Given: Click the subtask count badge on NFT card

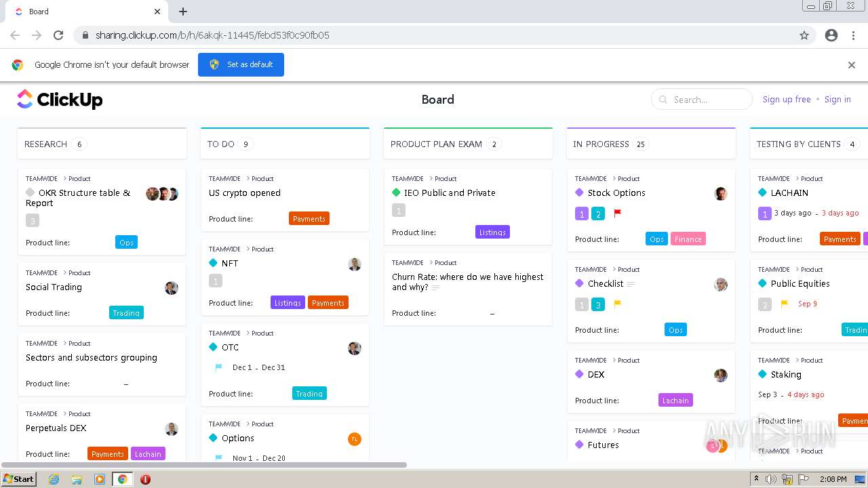Looking at the screenshot, I should pyautogui.click(x=216, y=281).
